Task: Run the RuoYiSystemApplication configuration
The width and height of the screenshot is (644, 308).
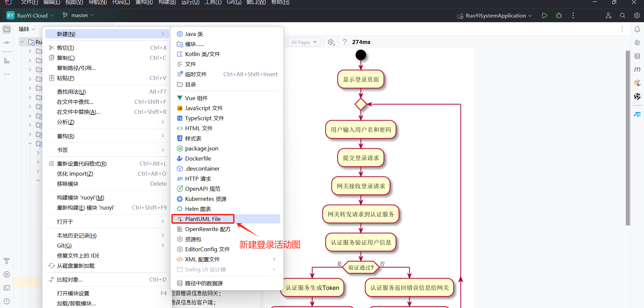Action: 544,15
